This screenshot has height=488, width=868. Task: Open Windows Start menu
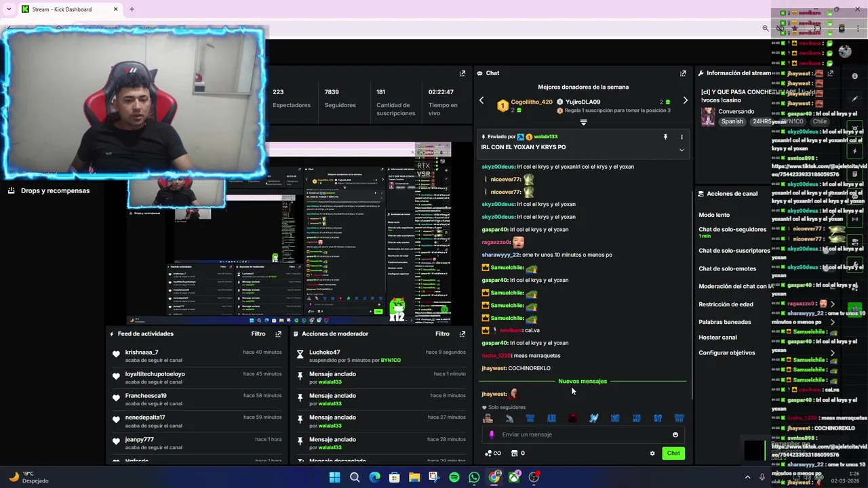[x=334, y=478]
